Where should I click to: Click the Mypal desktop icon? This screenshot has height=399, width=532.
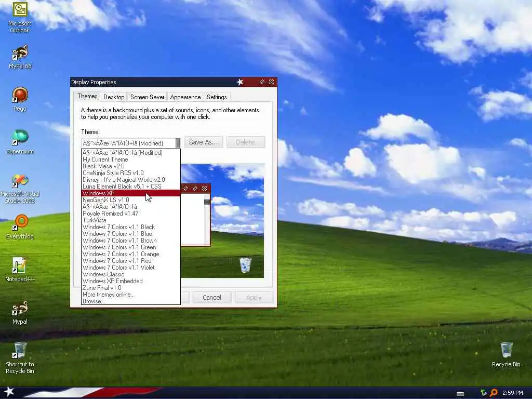[x=20, y=312]
